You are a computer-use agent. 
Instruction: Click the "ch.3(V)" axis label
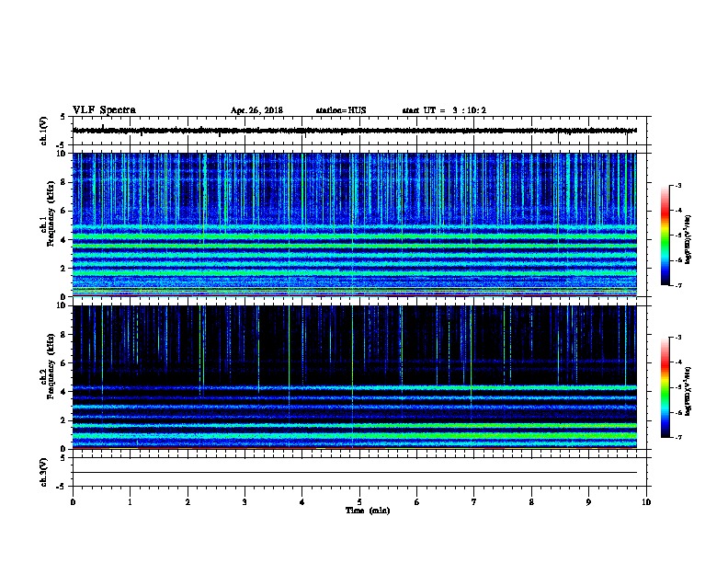[44, 472]
